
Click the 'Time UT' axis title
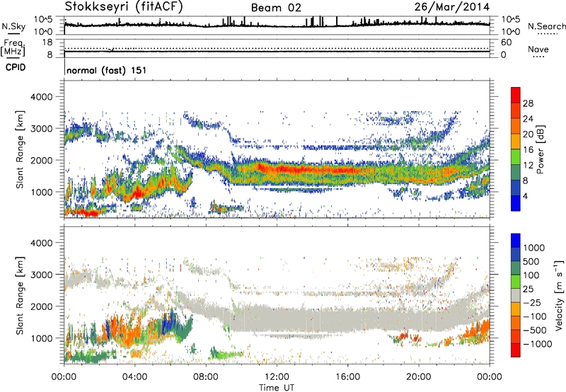point(277,388)
